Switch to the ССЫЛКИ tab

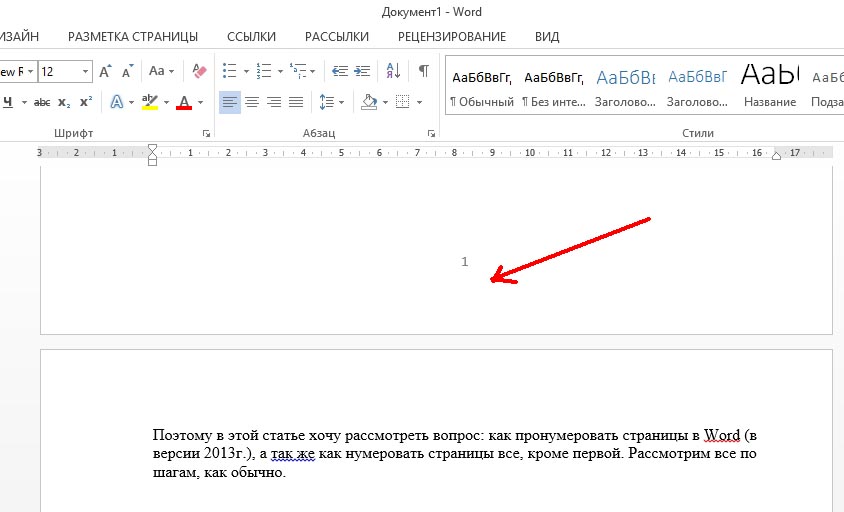251,36
